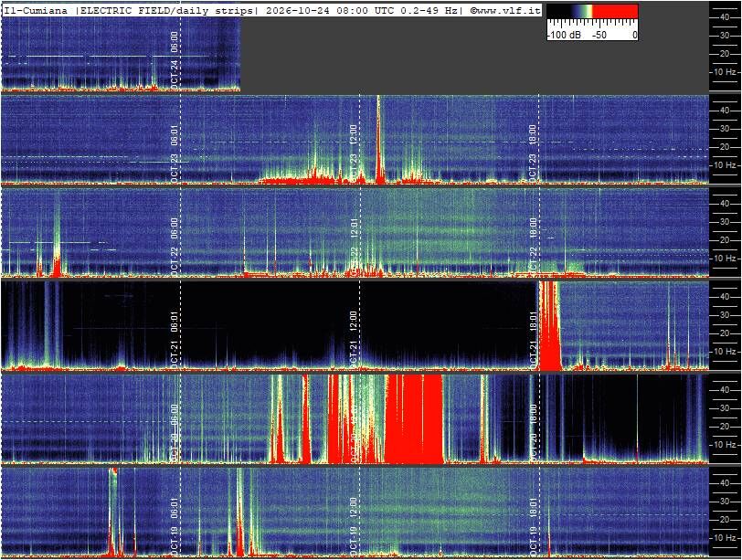Select the 20 label on OCT-19 strip
Screen dimensions: 742x560
click(x=724, y=520)
